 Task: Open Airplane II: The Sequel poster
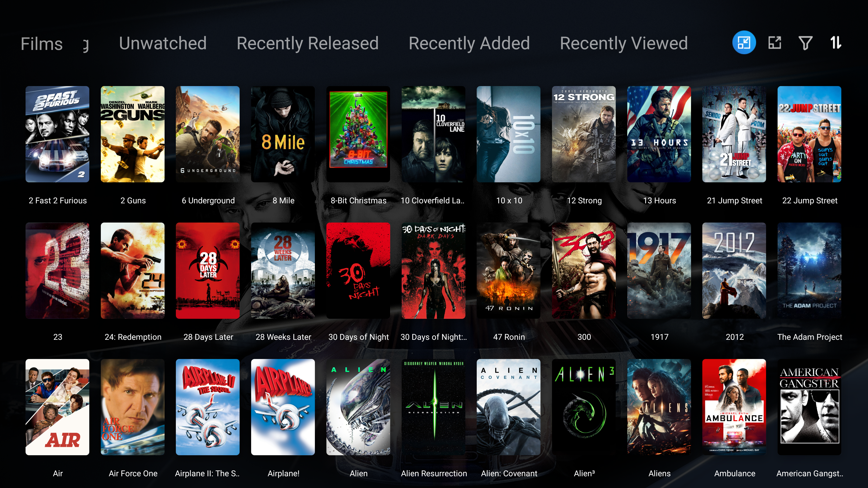[208, 407]
